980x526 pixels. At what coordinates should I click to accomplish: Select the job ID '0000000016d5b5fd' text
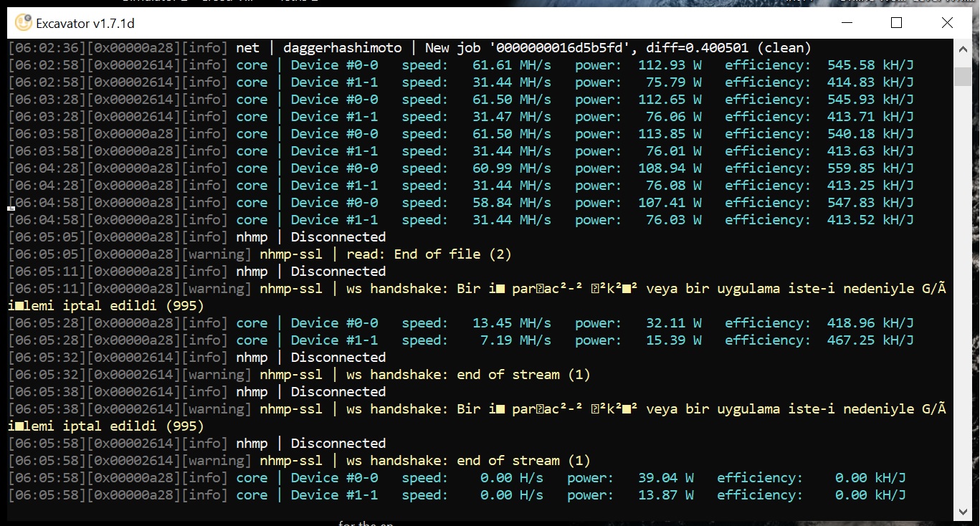(565, 48)
